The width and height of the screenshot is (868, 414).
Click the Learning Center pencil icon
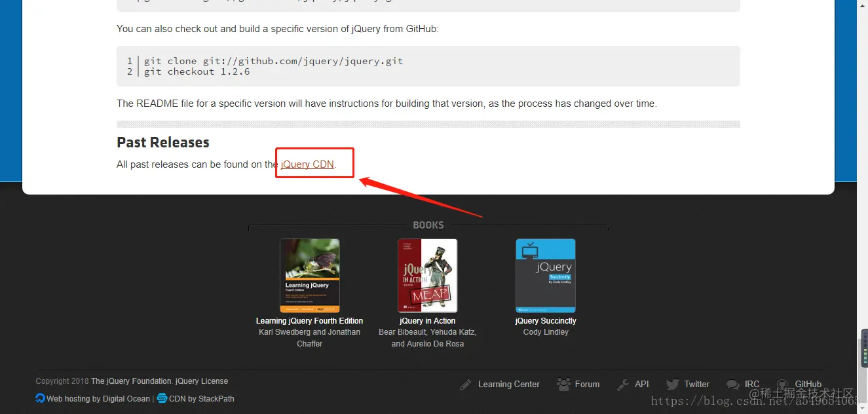(465, 385)
